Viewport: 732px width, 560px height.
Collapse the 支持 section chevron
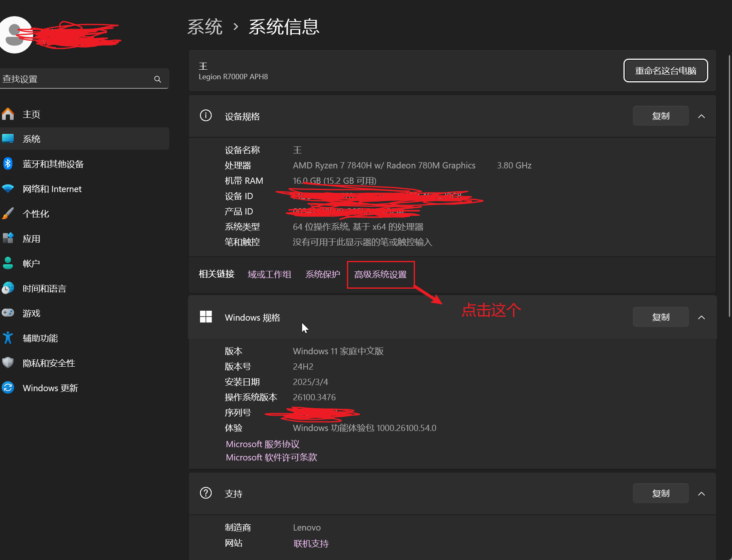coord(702,494)
